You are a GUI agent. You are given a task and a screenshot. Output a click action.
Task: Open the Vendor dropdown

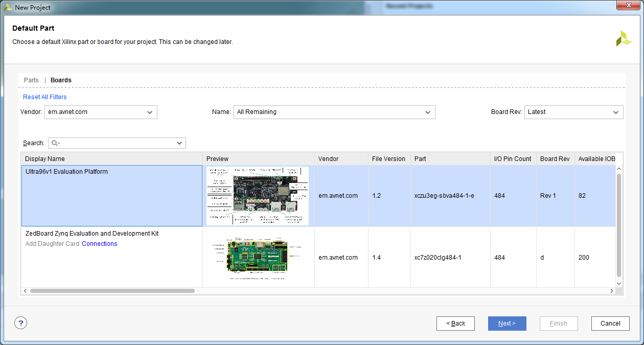(101, 112)
